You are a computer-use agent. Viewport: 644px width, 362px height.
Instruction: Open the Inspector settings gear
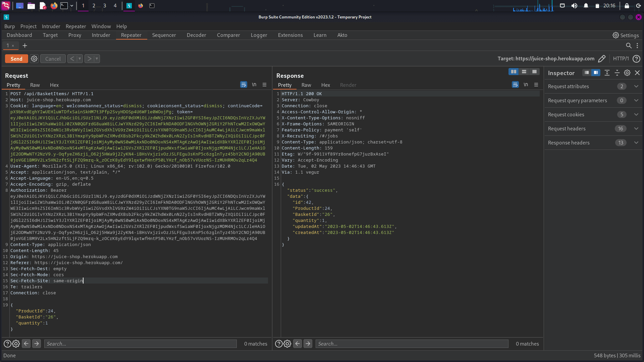pos(627,73)
